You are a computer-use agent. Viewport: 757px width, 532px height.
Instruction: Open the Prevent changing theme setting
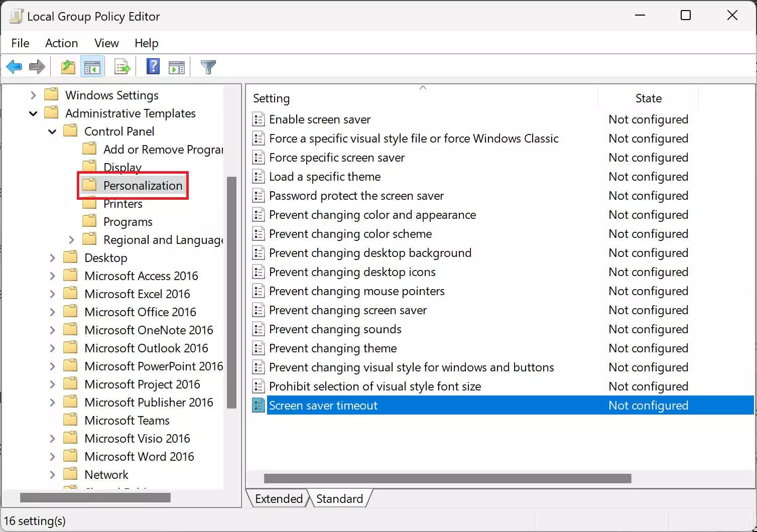point(332,348)
